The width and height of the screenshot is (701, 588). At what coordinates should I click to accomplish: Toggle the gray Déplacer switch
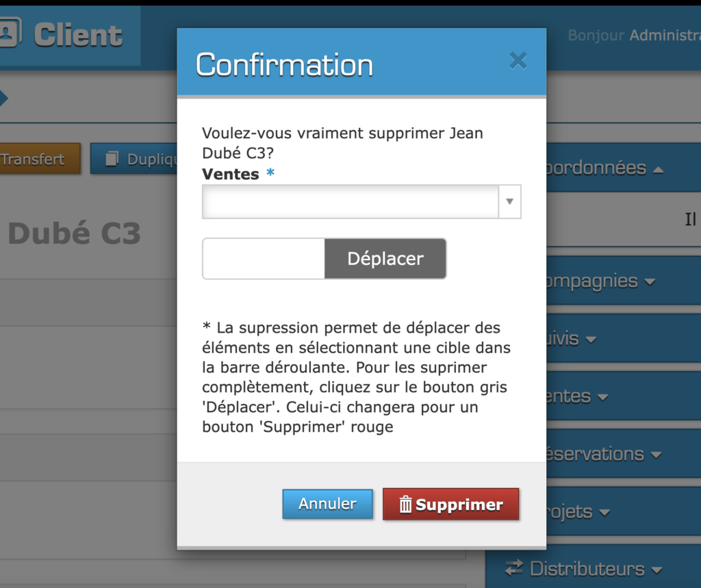click(385, 259)
